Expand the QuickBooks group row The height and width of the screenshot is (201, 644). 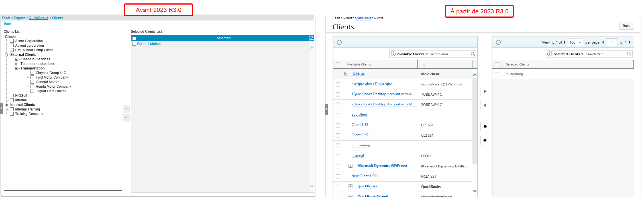(350, 186)
